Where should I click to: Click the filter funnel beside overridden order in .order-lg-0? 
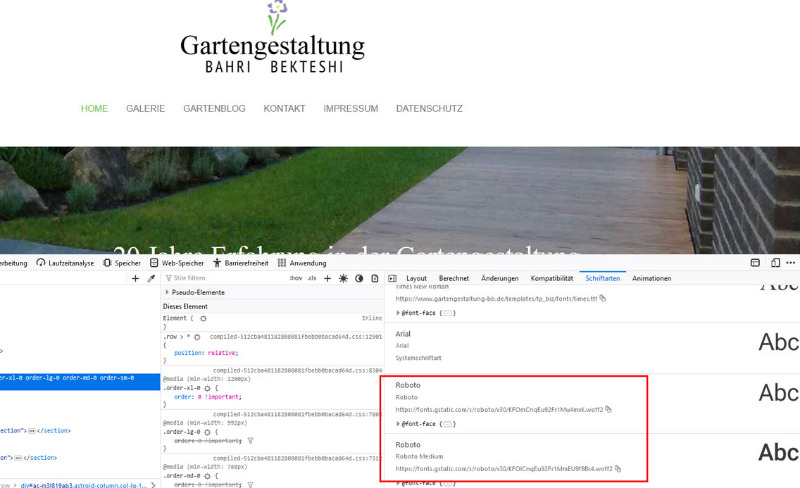250,441
